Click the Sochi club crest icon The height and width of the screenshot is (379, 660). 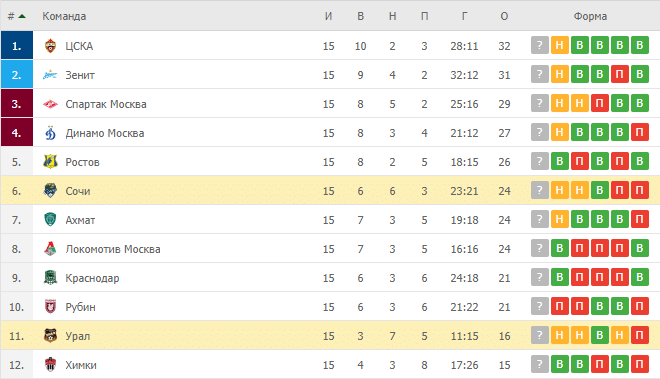pyautogui.click(x=51, y=191)
